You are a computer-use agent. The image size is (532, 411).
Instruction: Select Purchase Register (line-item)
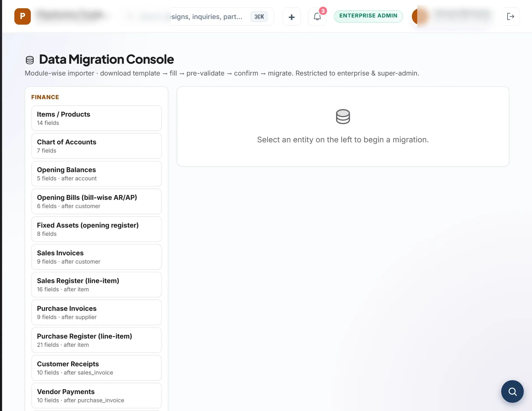tap(96, 340)
